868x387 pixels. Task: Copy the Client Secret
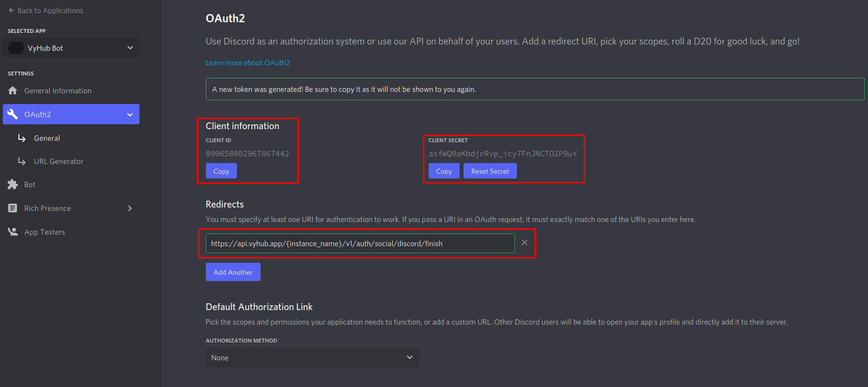[444, 171]
